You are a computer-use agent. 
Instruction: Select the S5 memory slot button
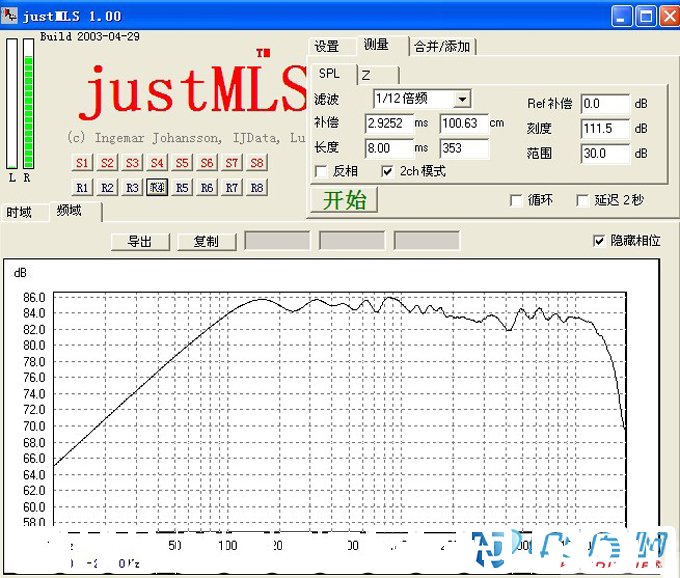182,163
